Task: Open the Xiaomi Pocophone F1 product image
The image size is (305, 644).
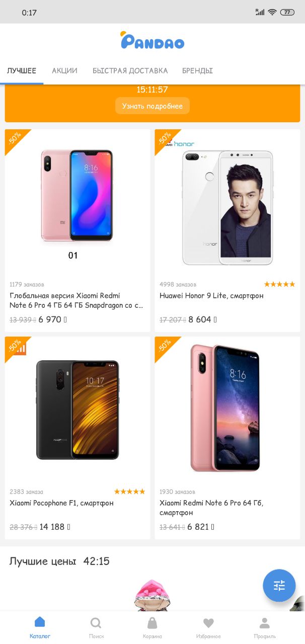Action: (78, 410)
